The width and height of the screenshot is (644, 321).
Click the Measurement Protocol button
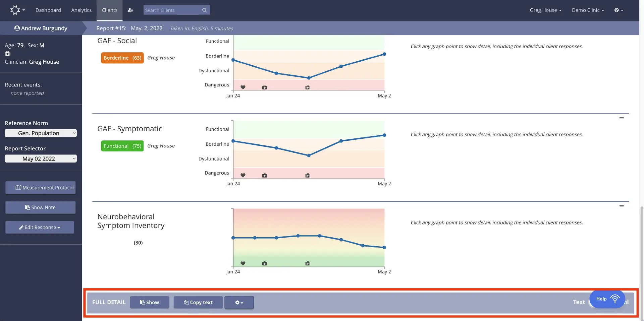coord(40,187)
